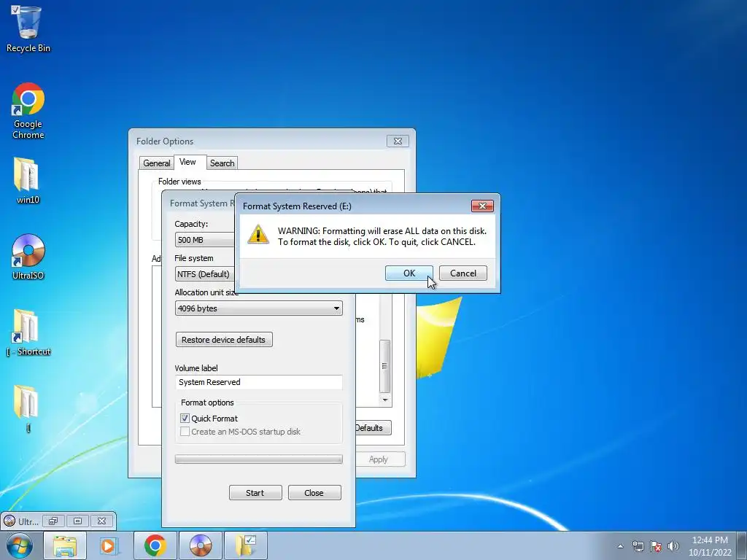Switch to Folder Options taskbar button
The width and height of the screenshot is (747, 560).
click(246, 545)
